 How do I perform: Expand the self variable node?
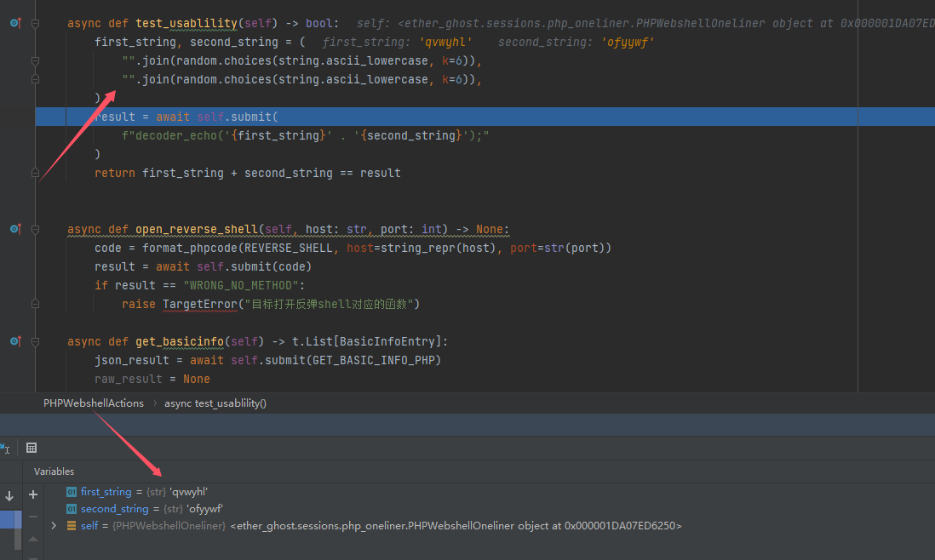(x=54, y=525)
